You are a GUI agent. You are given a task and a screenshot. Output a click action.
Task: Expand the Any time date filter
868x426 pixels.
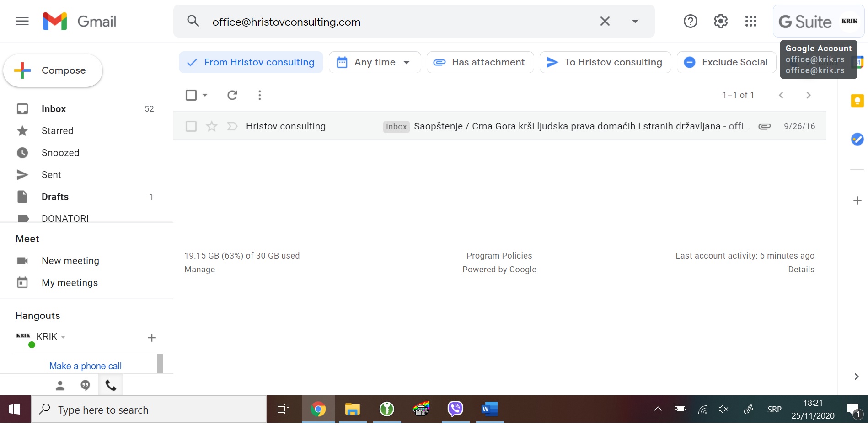coord(375,62)
